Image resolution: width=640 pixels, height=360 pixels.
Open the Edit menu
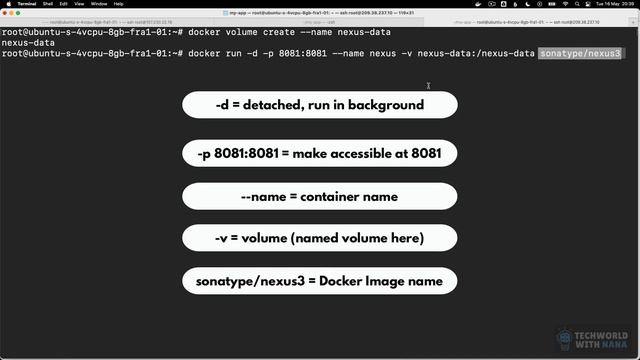pos(63,4)
